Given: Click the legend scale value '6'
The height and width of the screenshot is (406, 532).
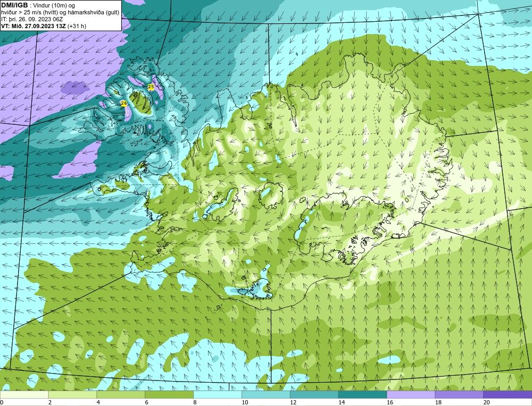Looking at the screenshot, I should [x=147, y=403].
